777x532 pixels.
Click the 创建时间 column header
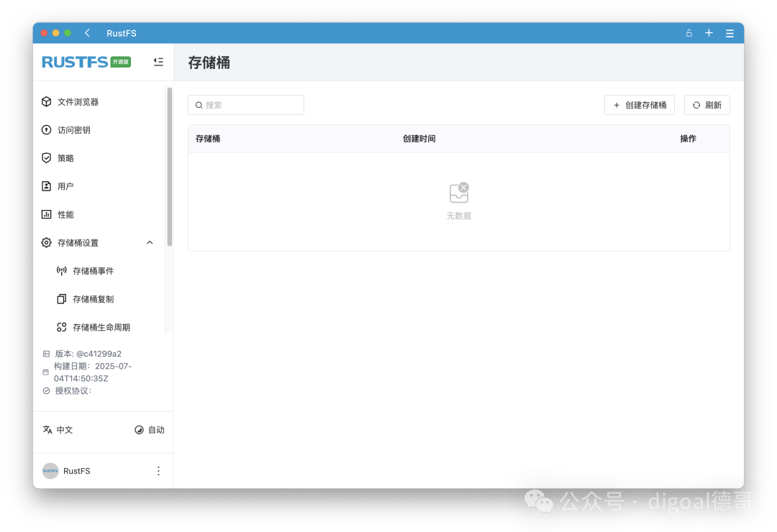pos(419,139)
